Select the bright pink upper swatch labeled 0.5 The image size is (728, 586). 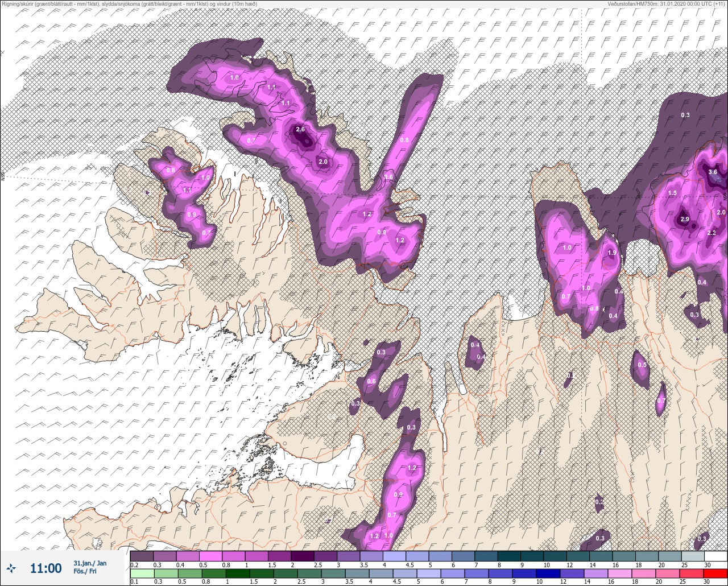pos(210,556)
